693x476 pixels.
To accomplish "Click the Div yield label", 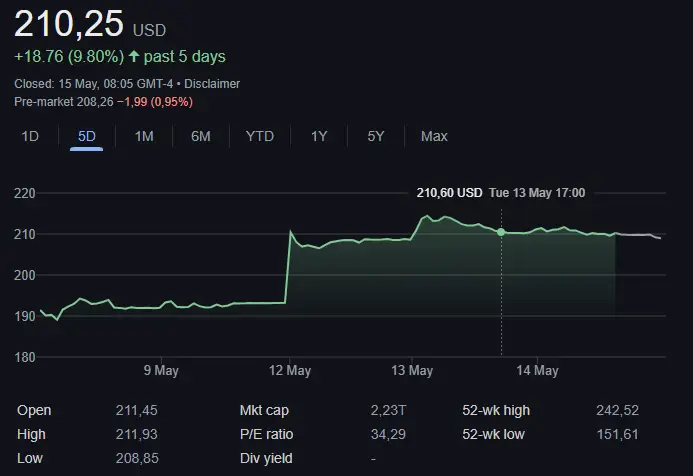I will (266, 458).
